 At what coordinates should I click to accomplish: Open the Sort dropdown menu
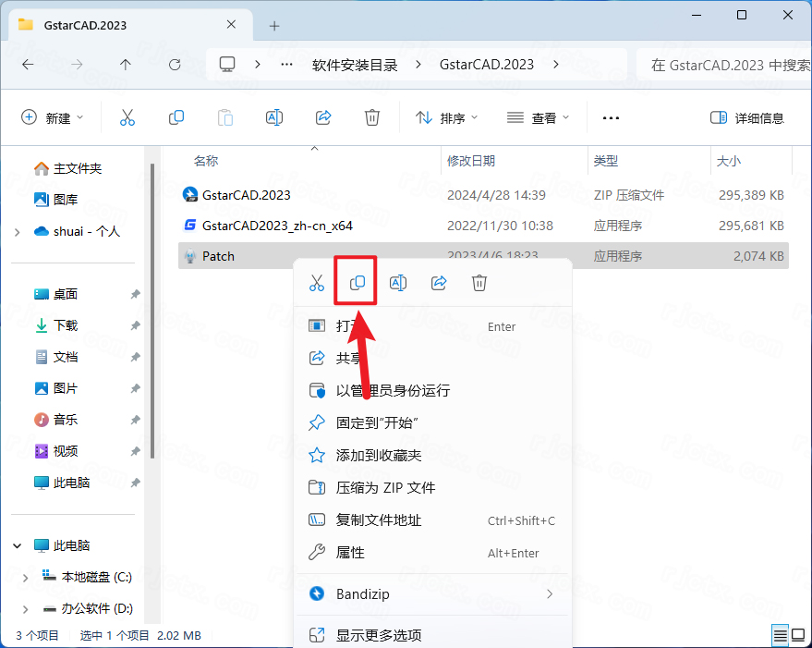pyautogui.click(x=447, y=117)
